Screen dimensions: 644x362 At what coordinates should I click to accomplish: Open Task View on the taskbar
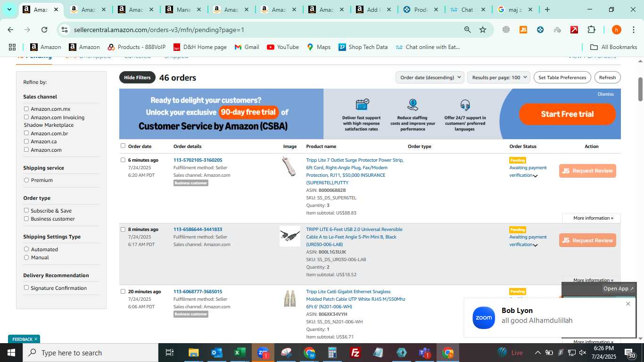(x=170, y=353)
